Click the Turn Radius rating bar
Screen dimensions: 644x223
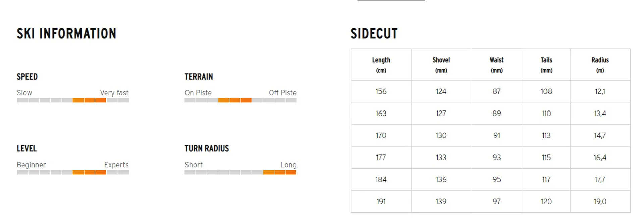pos(240,172)
